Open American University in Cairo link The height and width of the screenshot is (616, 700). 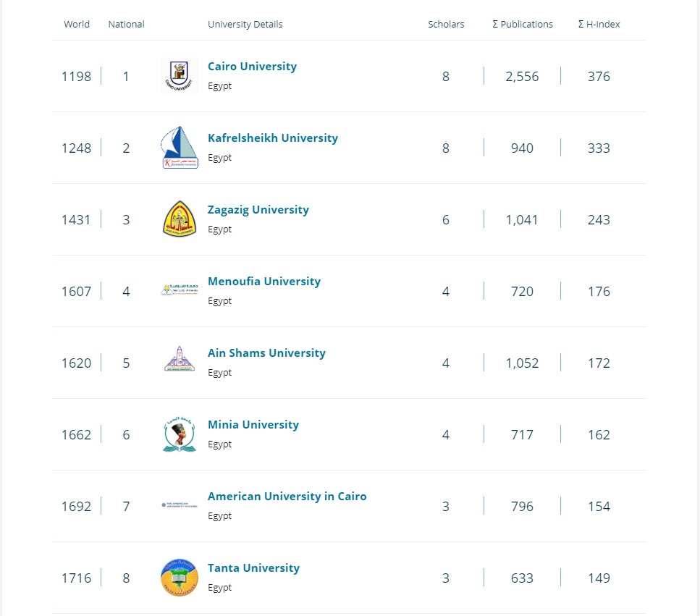coord(287,497)
